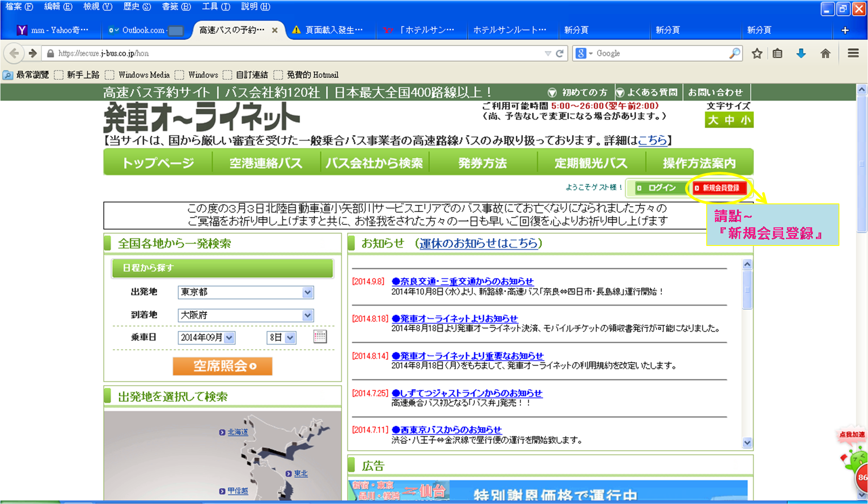Open the 工具 menu
868x504 pixels.
click(x=216, y=7)
